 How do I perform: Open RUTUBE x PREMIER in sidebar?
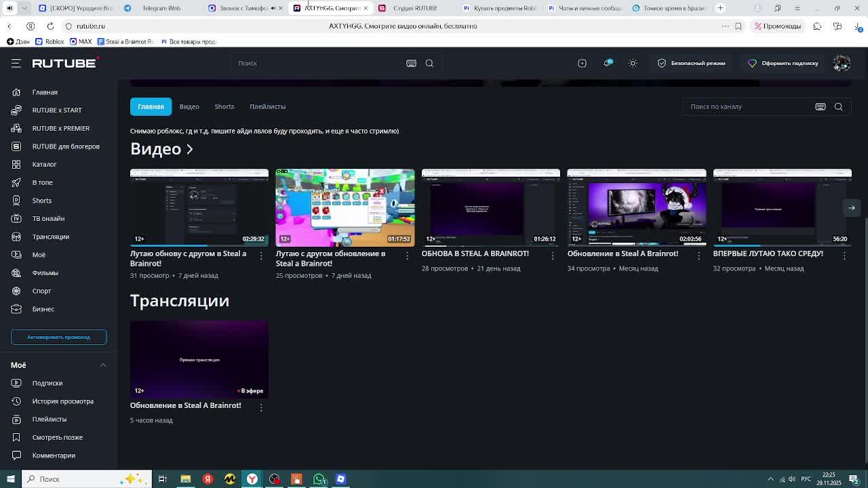(x=61, y=128)
